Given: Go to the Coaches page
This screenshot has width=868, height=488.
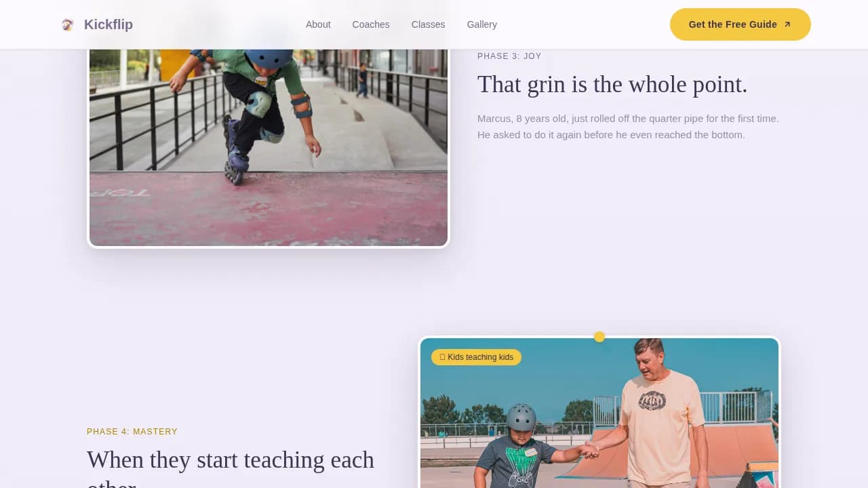Looking at the screenshot, I should [x=371, y=24].
